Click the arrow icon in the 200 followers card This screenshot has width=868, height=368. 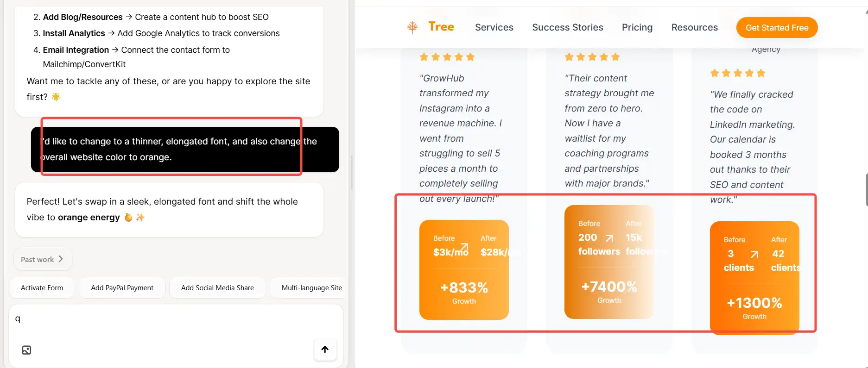[609, 238]
